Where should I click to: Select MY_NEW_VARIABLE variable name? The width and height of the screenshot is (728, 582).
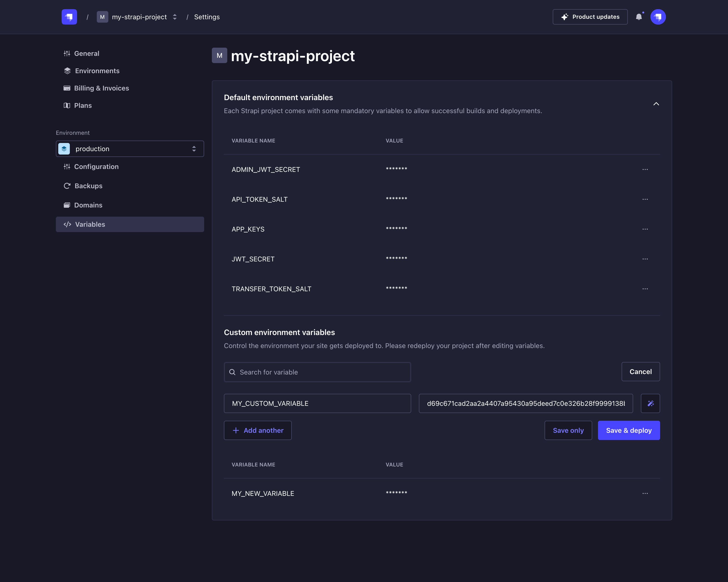tap(263, 494)
